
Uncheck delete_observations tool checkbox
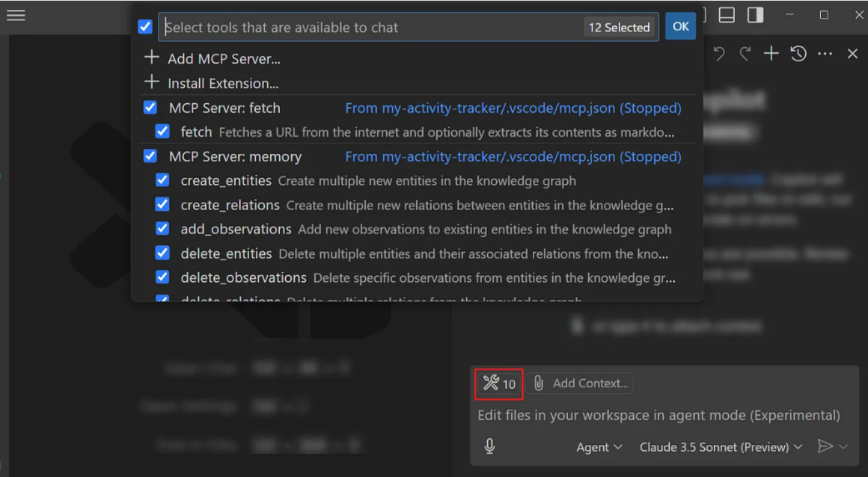point(162,277)
